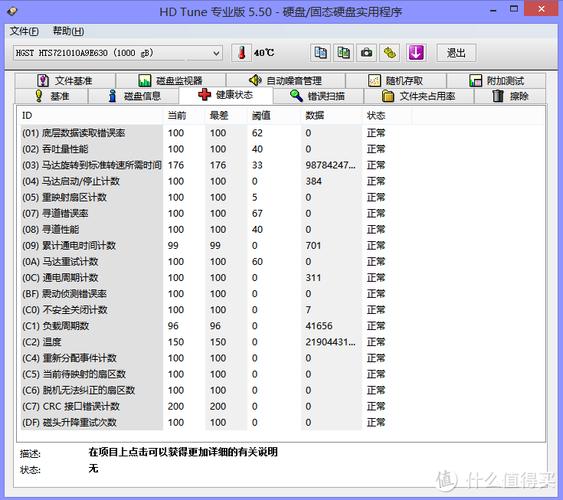Switch to the 自动噪音管理 tab
Image resolution: width=563 pixels, height=500 pixels.
tap(285, 80)
